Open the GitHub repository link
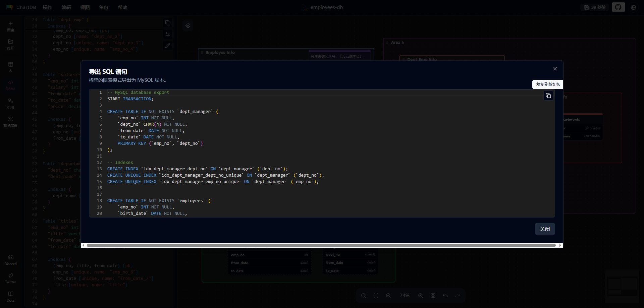This screenshot has width=644, height=308. coord(618,7)
